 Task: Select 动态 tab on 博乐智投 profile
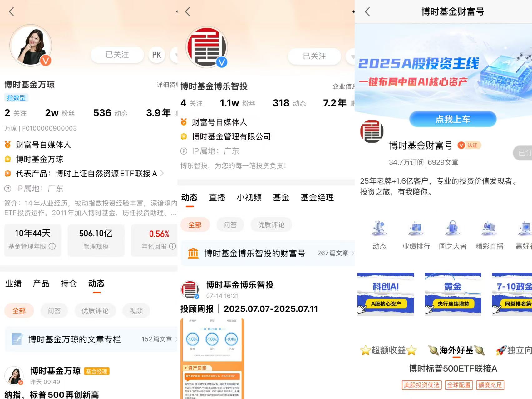point(190,197)
